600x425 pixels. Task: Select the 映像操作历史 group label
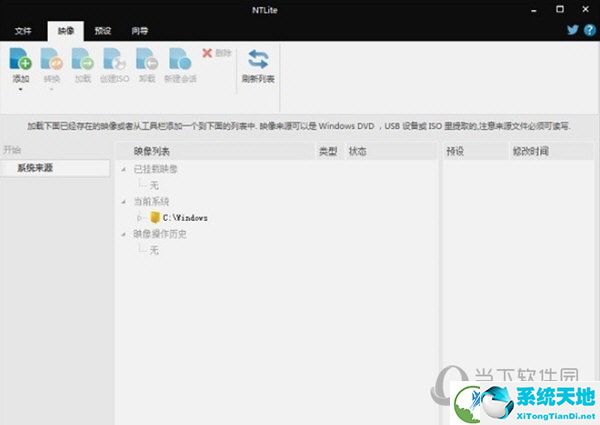[x=160, y=234]
